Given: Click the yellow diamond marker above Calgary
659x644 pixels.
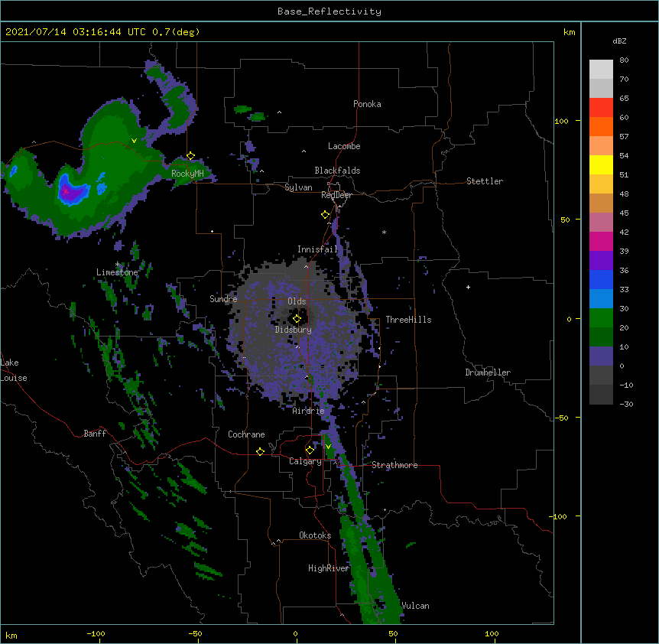Looking at the screenshot, I should point(310,450).
